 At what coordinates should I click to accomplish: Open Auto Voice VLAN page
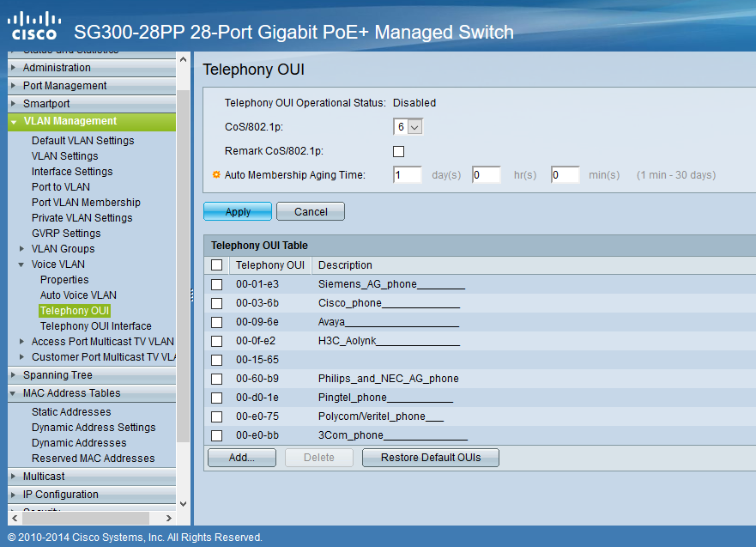[x=78, y=295]
